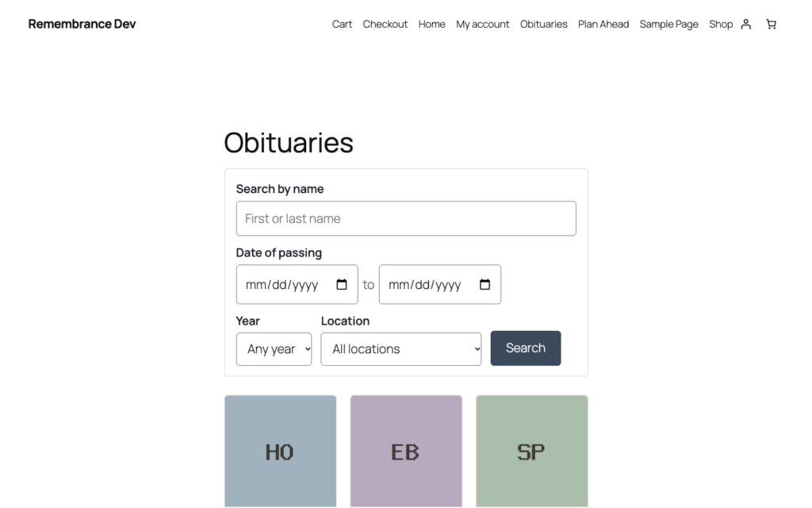The image size is (812, 508).
Task: Click the Obituaries page heading
Action: 289,143
